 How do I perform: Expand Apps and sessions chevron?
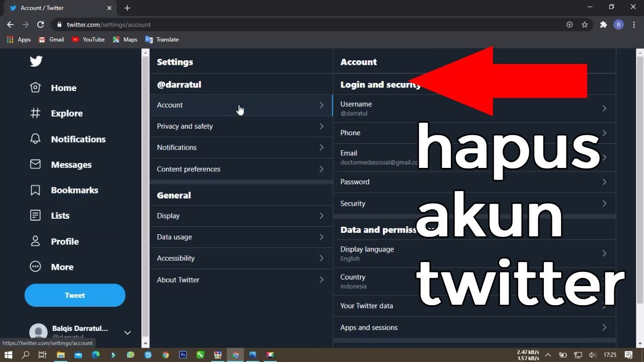604,327
